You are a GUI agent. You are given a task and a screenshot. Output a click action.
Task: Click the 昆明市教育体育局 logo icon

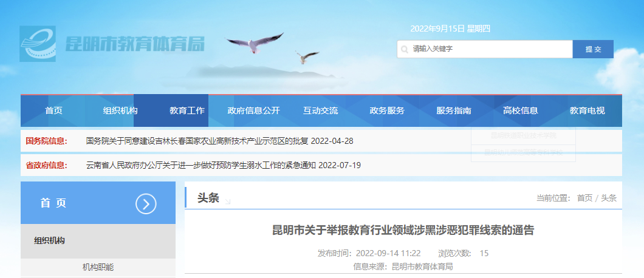38,44
